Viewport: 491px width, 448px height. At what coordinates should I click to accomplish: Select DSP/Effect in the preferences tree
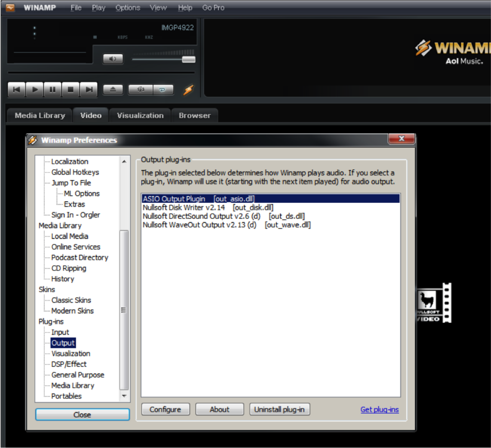[x=69, y=364]
